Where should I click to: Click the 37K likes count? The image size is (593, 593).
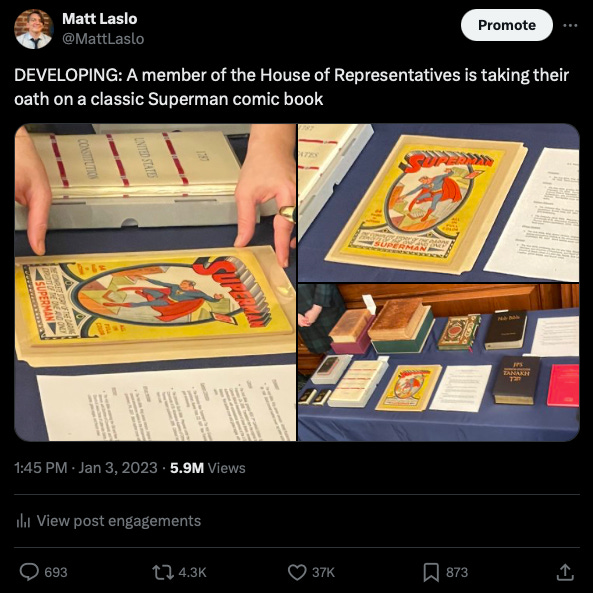[x=323, y=572]
